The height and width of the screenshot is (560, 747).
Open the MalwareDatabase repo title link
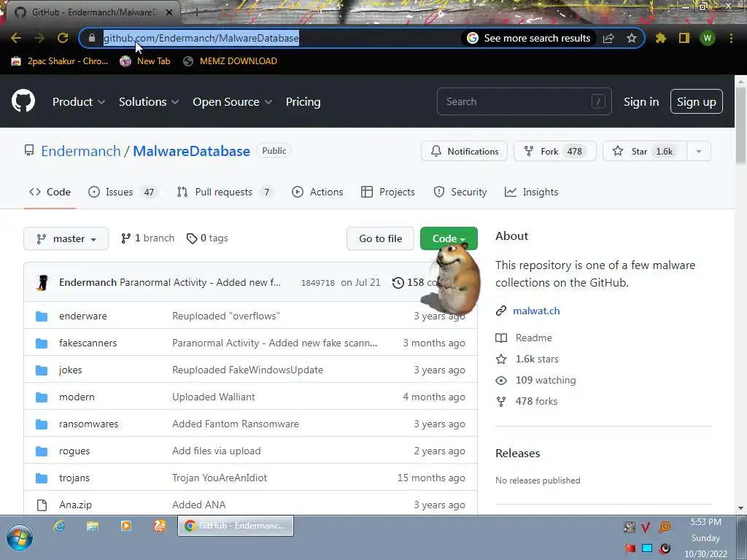click(192, 151)
